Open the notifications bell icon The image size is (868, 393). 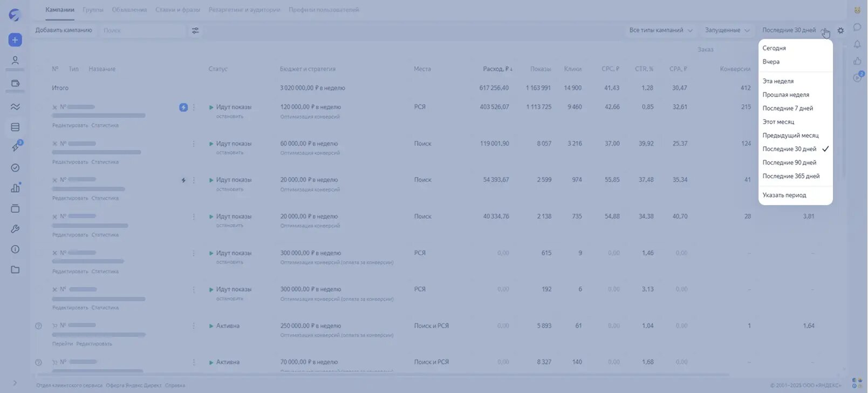(x=857, y=44)
